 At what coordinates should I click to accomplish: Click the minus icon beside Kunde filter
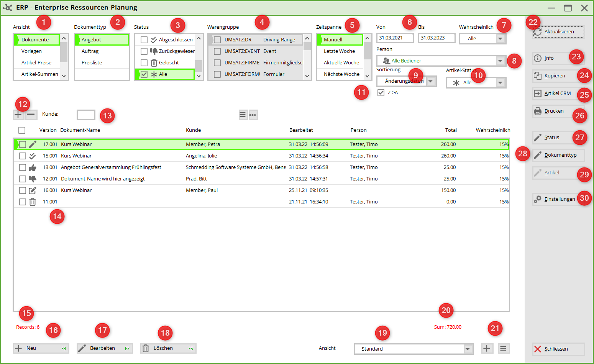coord(31,115)
